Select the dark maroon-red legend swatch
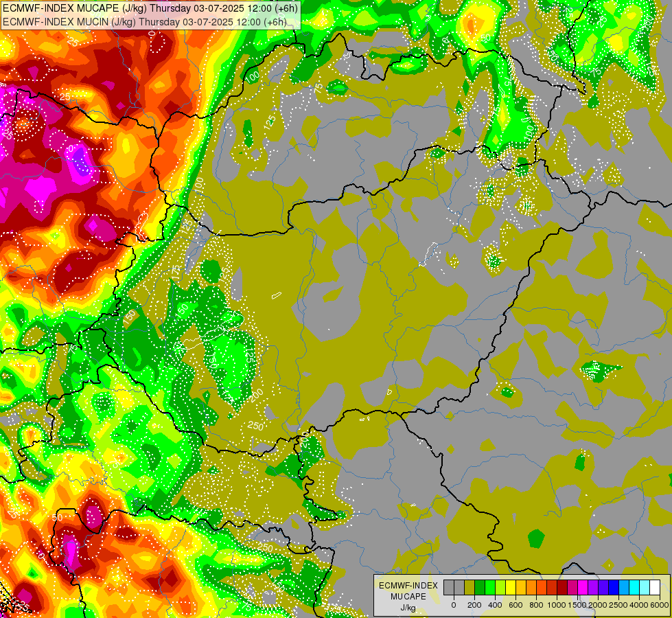672x618 pixels. [562, 588]
